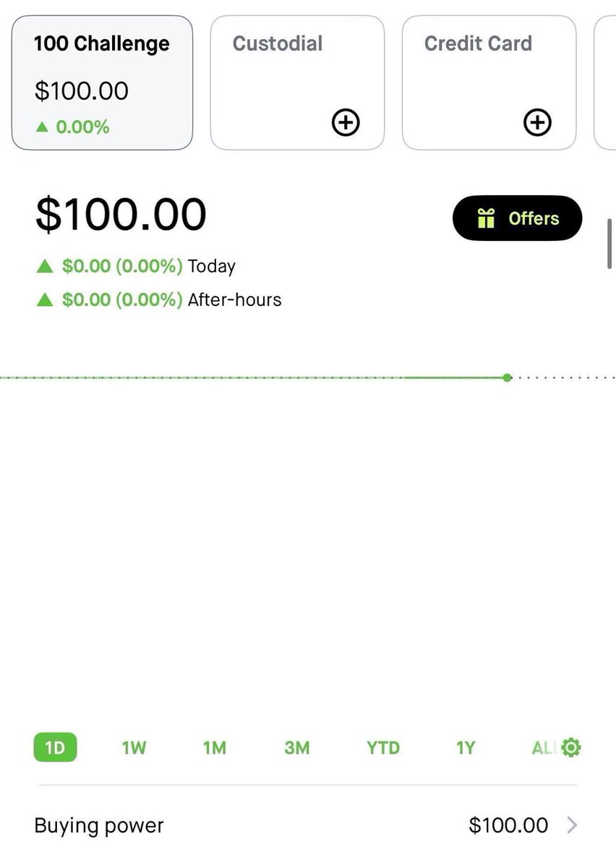
Task: Select the 1M time range
Action: click(x=215, y=748)
